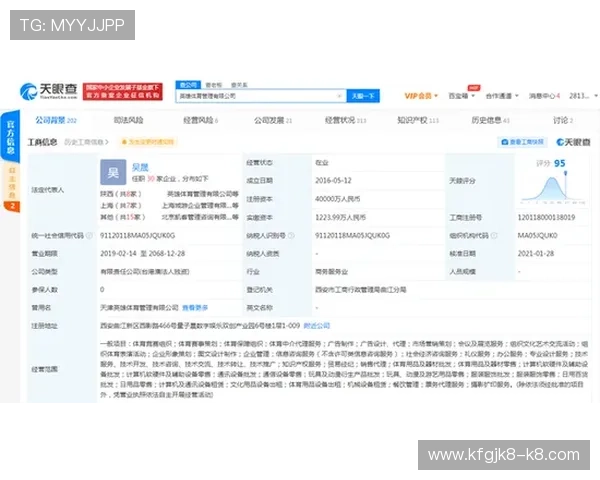Switch to the 公司发展 tab

(x=273, y=120)
